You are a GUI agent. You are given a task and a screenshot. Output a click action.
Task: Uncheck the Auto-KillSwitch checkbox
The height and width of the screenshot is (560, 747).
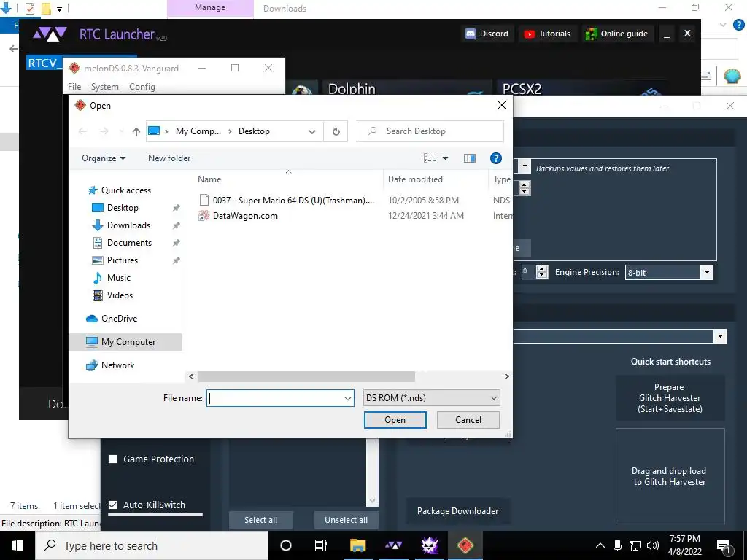coord(113,505)
